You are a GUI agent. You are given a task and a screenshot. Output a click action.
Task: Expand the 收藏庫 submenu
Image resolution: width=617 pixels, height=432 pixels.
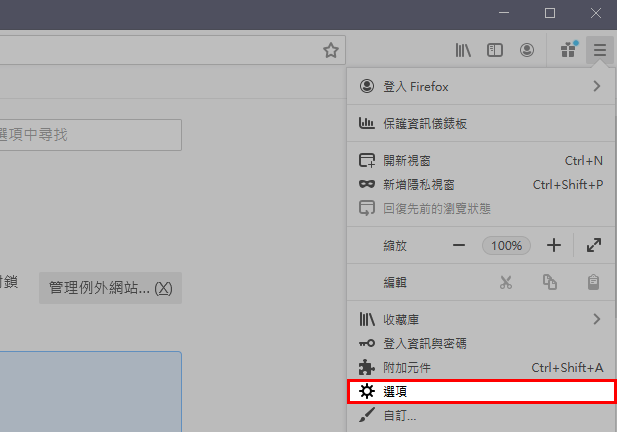(481, 319)
